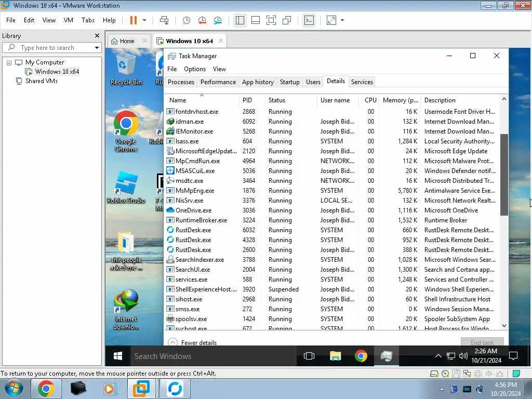Click the guest Windows Start button
Screen dimensions: 532x399
(x=118, y=356)
